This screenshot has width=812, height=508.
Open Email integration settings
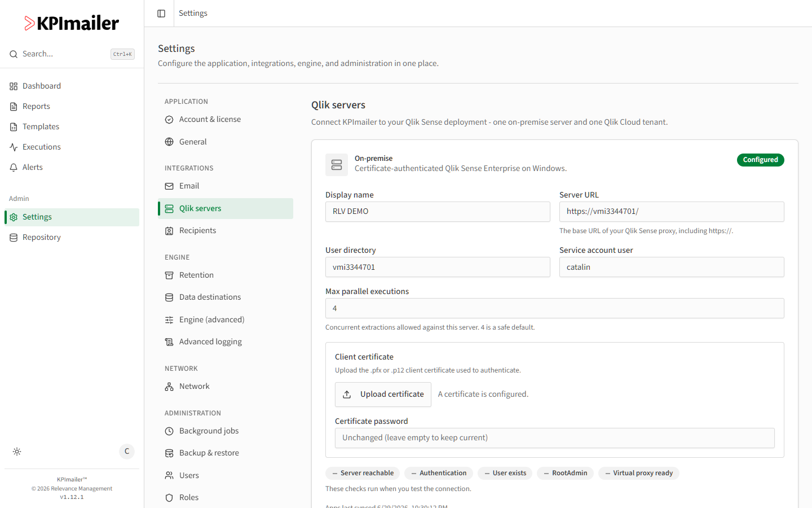coord(226,186)
